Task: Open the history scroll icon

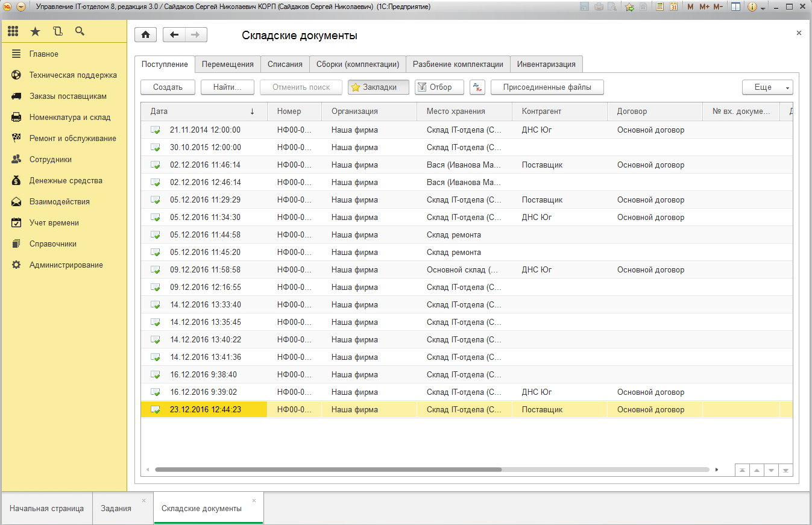Action: 57,31
